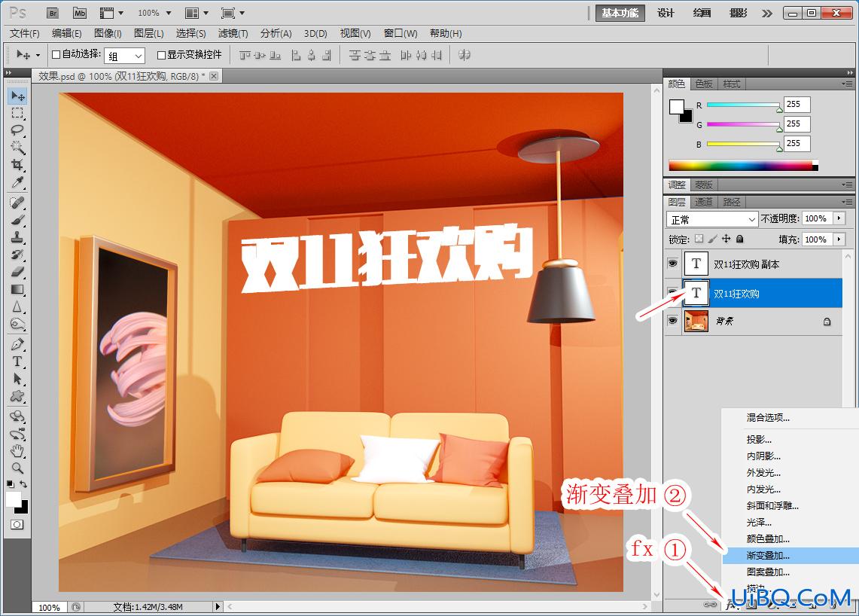The height and width of the screenshot is (616, 859).
Task: Select the Gradient tool
Action: point(17,289)
